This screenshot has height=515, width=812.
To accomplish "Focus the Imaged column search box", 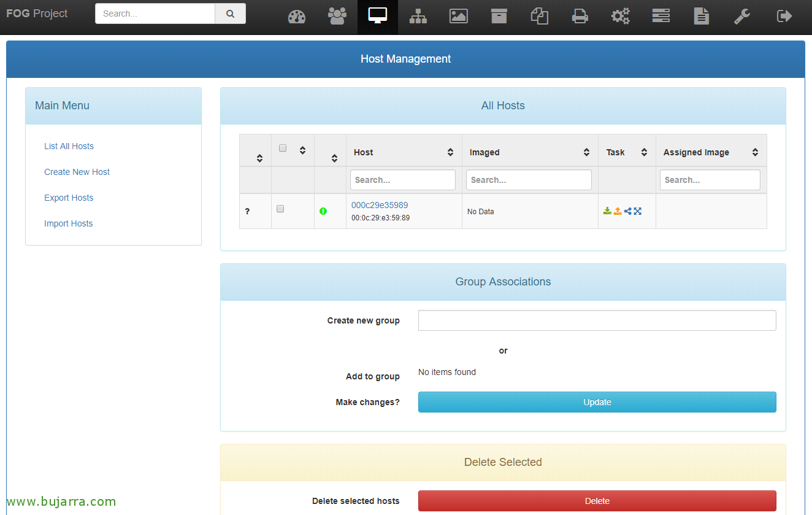I will [529, 180].
